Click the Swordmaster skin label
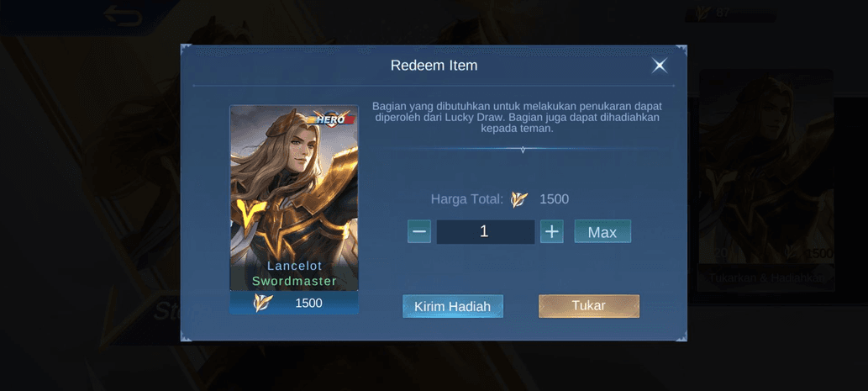Image resolution: width=868 pixels, height=391 pixels. pyautogui.click(x=294, y=282)
